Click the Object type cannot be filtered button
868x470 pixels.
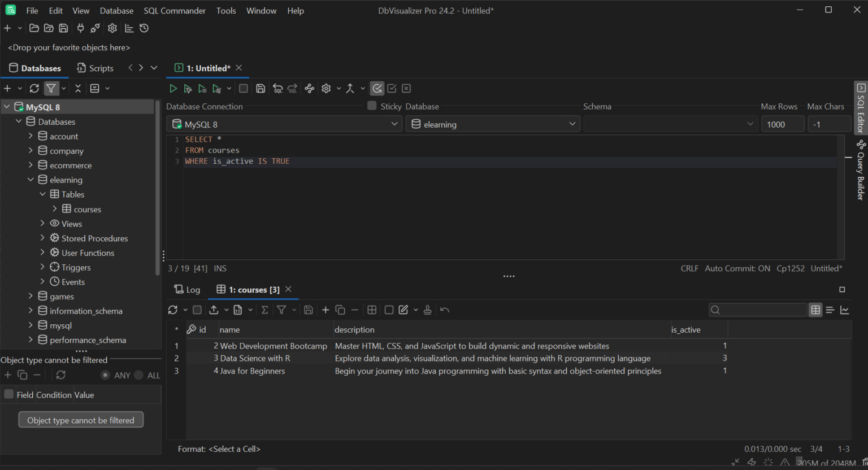click(81, 420)
